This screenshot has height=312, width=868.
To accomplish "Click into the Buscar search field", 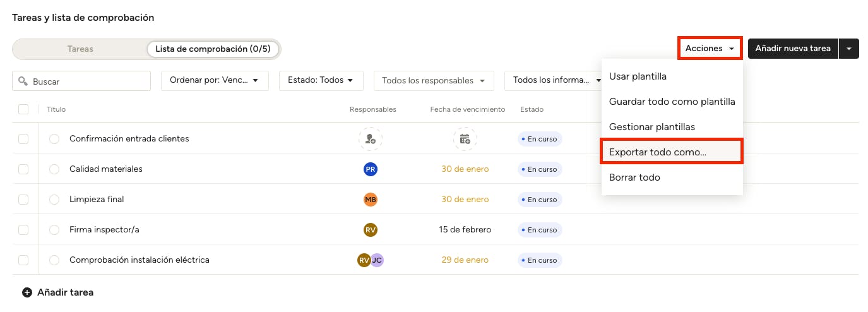I will (x=88, y=81).
